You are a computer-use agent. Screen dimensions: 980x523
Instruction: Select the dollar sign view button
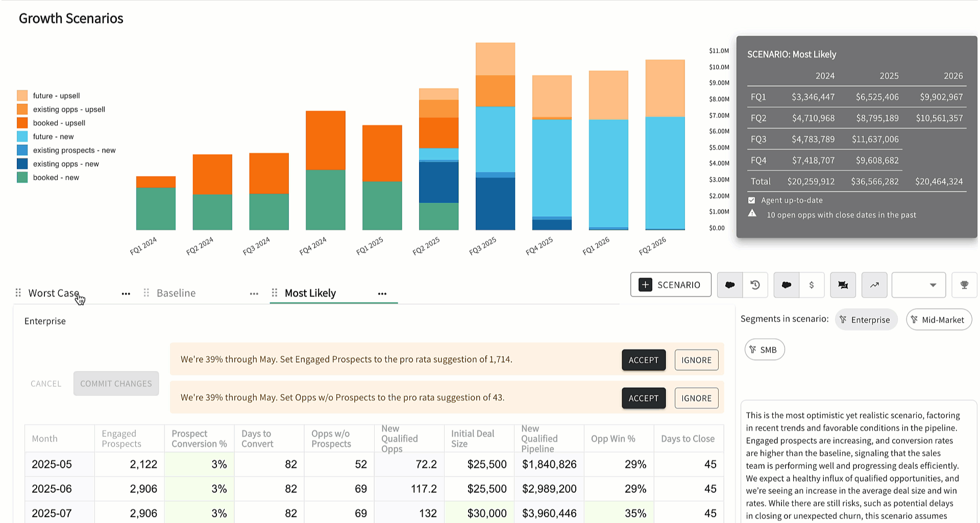[812, 285]
